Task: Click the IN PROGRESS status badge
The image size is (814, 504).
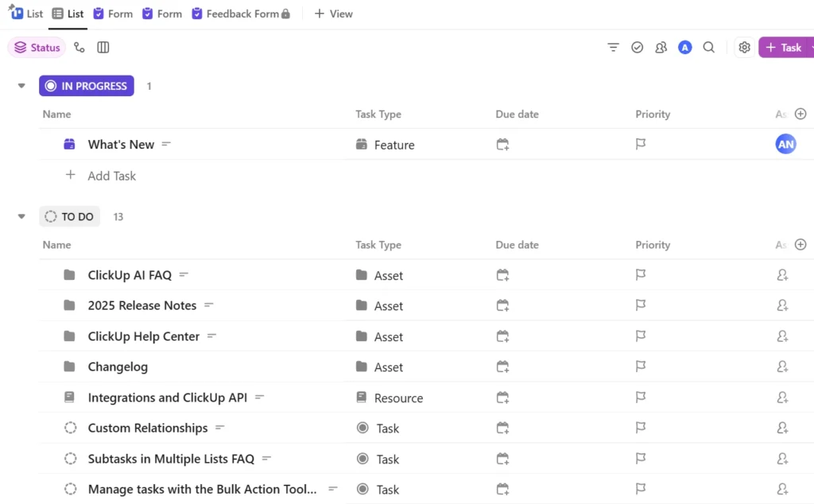Action: [x=86, y=86]
